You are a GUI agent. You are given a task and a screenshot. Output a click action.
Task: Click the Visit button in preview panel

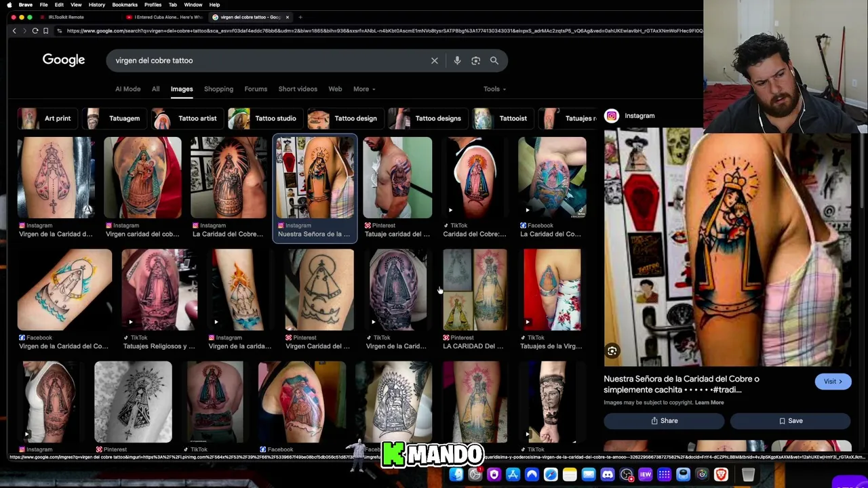pos(833,382)
